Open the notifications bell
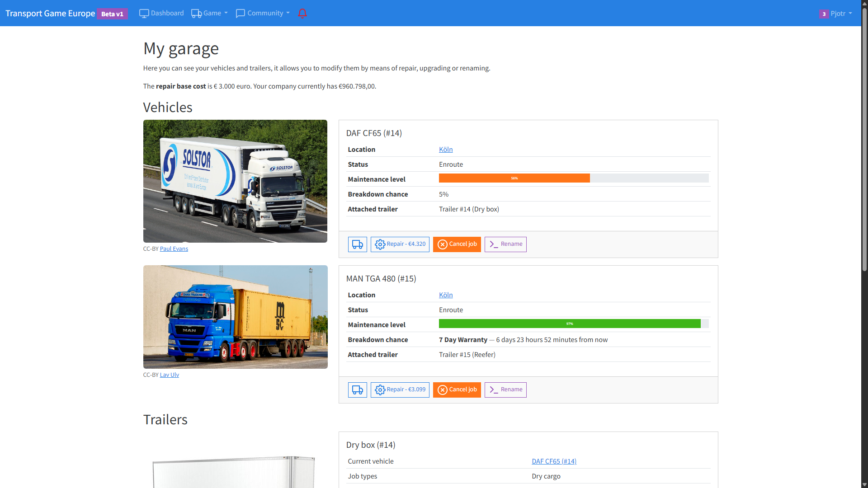The image size is (868, 488). pos(302,13)
